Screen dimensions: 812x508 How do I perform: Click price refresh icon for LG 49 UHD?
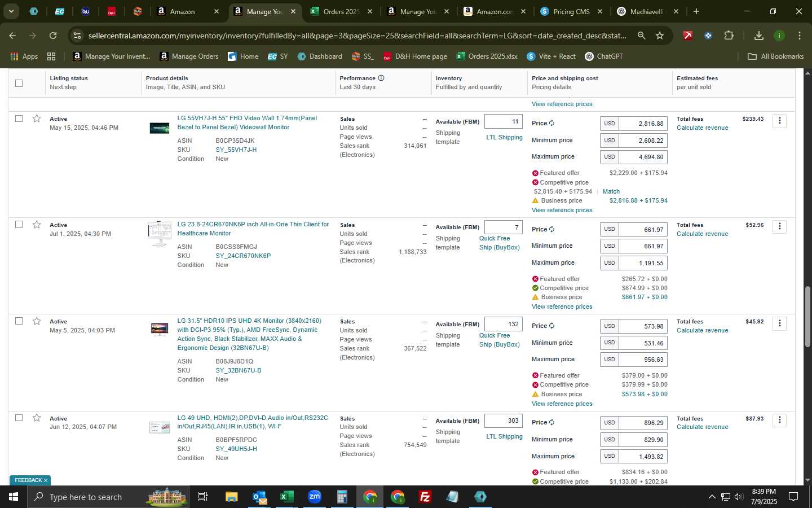point(551,422)
